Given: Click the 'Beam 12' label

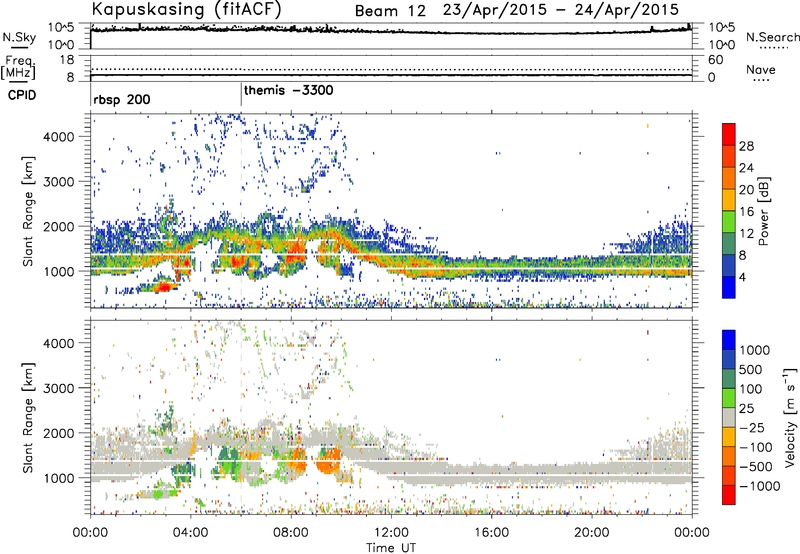Looking at the screenshot, I should [x=390, y=11].
